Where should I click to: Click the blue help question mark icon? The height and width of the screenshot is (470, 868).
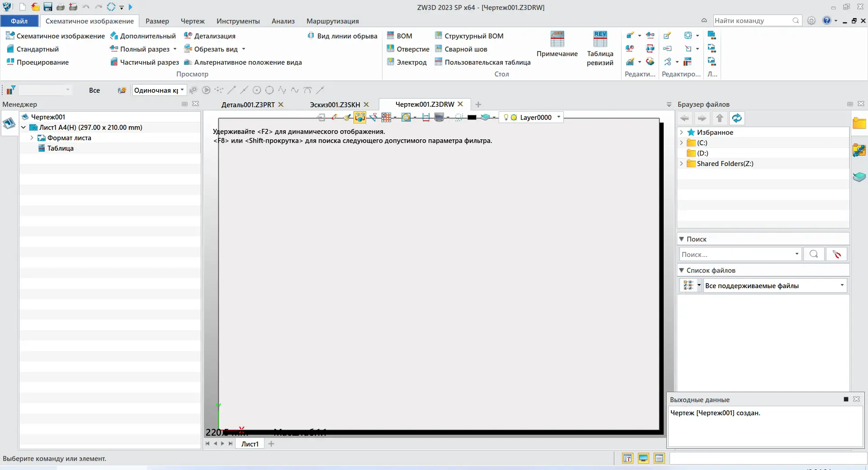pos(827,20)
